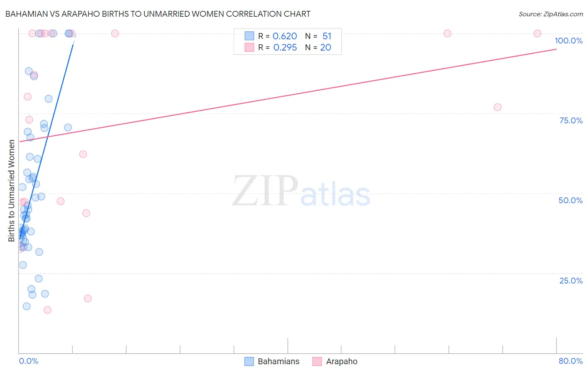588x373 pixels.
Task: Select the Arapaho legend label
Action: click(342, 361)
